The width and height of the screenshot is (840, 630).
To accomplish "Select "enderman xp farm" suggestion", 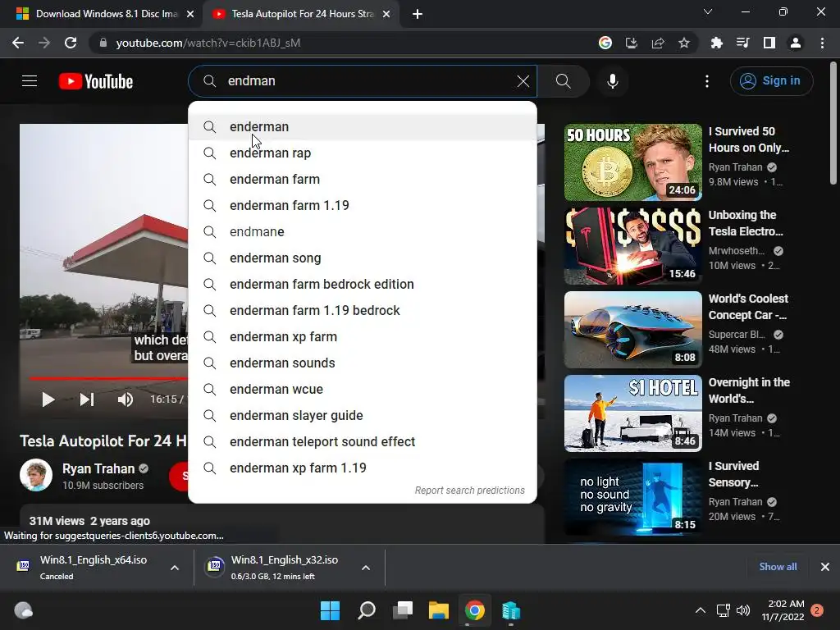I will point(363,337).
